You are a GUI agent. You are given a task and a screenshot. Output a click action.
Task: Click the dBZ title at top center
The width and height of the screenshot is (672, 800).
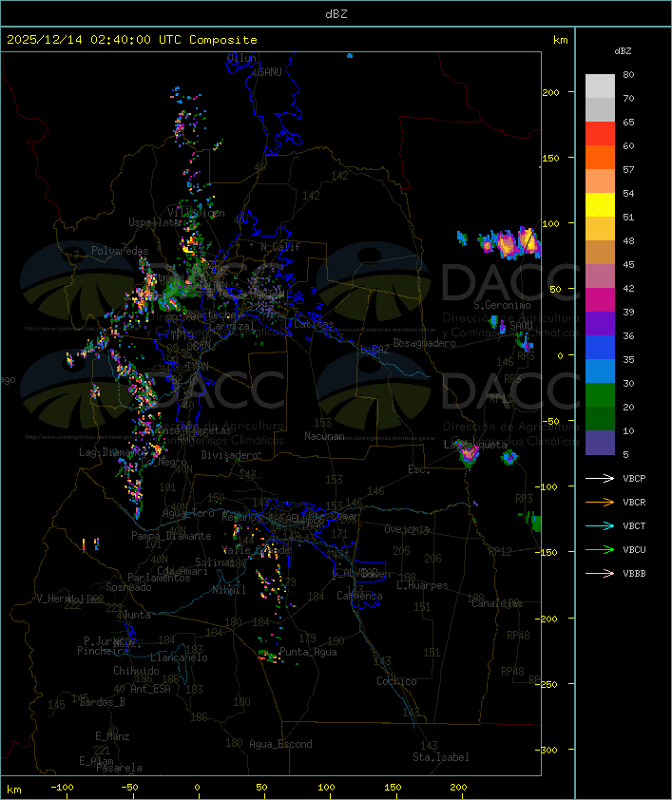click(336, 14)
